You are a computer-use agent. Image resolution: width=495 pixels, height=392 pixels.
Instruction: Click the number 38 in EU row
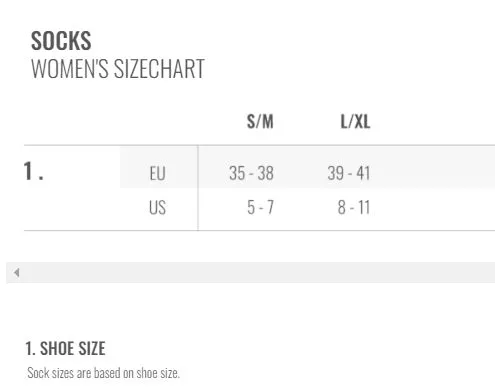[266, 173]
